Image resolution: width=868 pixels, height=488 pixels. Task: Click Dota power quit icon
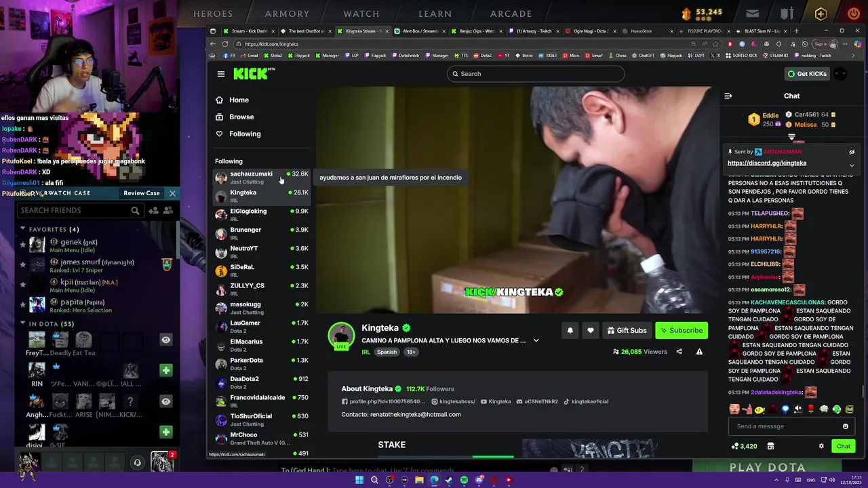853,13
